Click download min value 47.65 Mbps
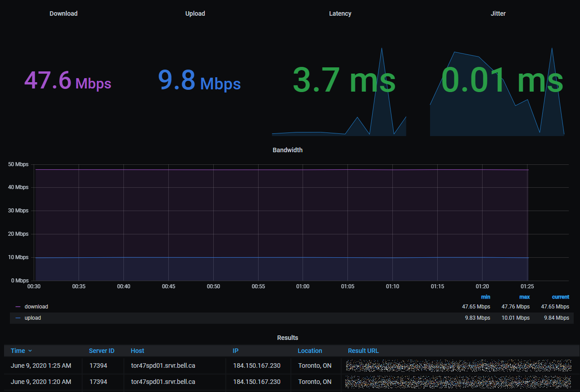Screen dimensions: 580x392 pos(476,307)
